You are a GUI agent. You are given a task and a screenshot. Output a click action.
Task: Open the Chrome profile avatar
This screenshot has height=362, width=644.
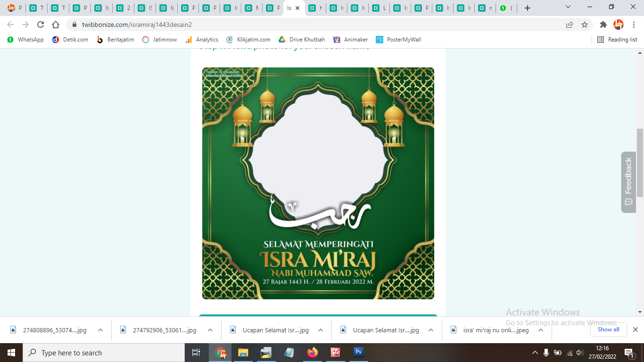tap(619, 25)
